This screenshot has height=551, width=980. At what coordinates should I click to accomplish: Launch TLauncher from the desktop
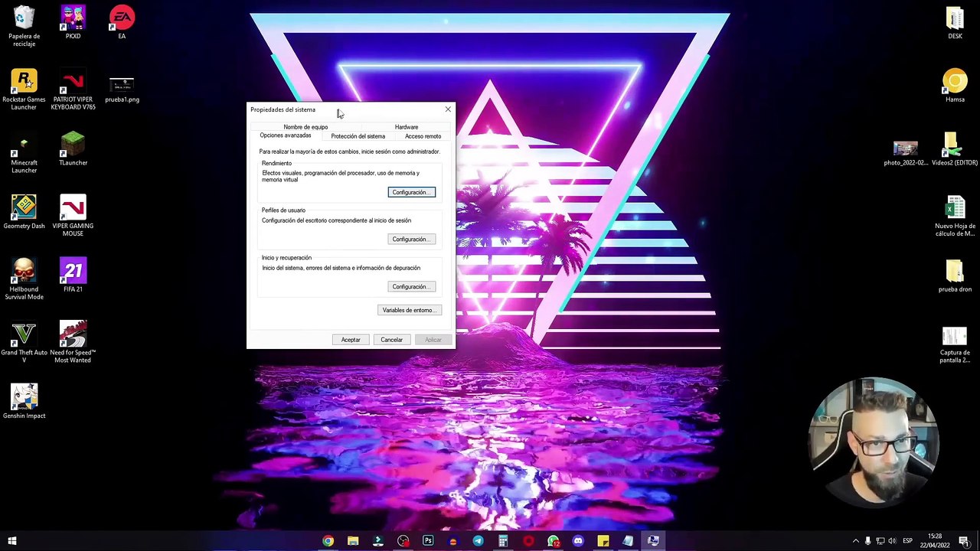click(73, 148)
